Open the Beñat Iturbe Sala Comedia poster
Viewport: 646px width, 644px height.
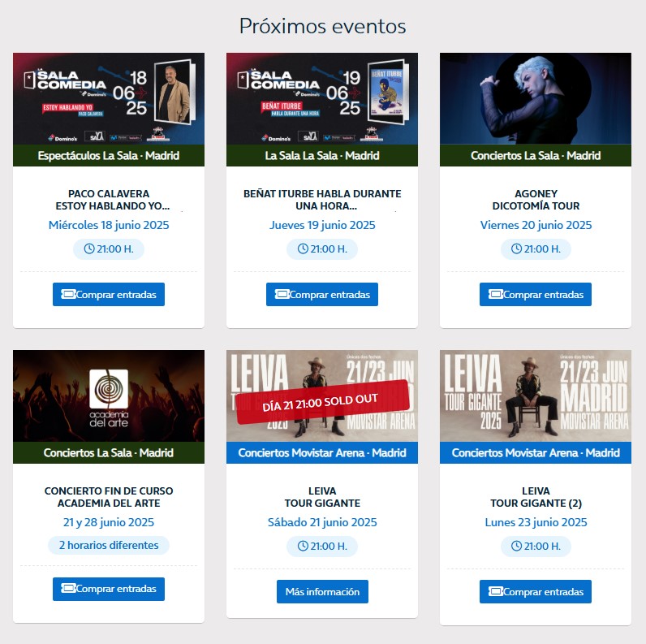click(322, 98)
